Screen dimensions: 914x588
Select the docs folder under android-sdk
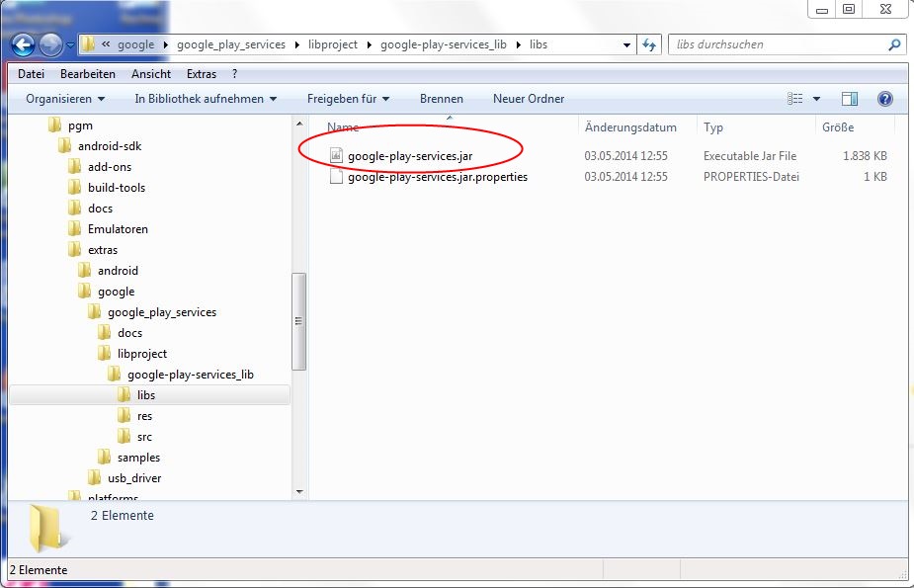click(100, 209)
